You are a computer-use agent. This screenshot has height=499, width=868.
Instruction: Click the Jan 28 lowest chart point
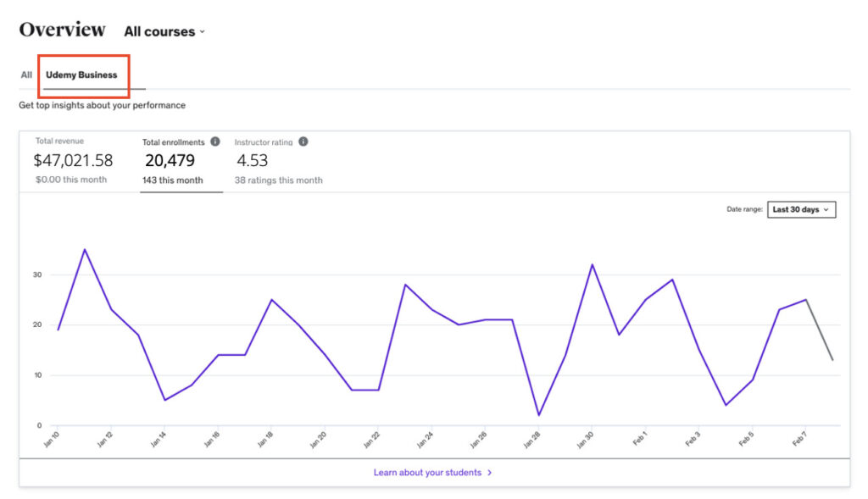tap(538, 415)
